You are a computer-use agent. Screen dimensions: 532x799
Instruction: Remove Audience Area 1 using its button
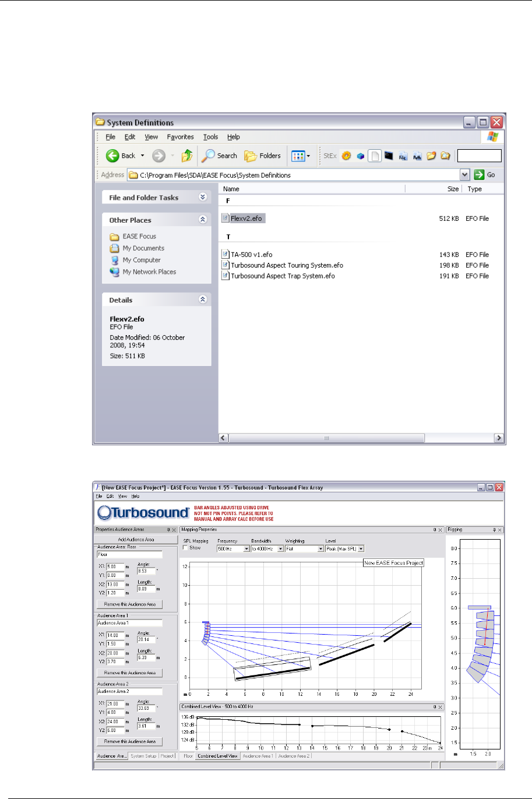tap(130, 673)
